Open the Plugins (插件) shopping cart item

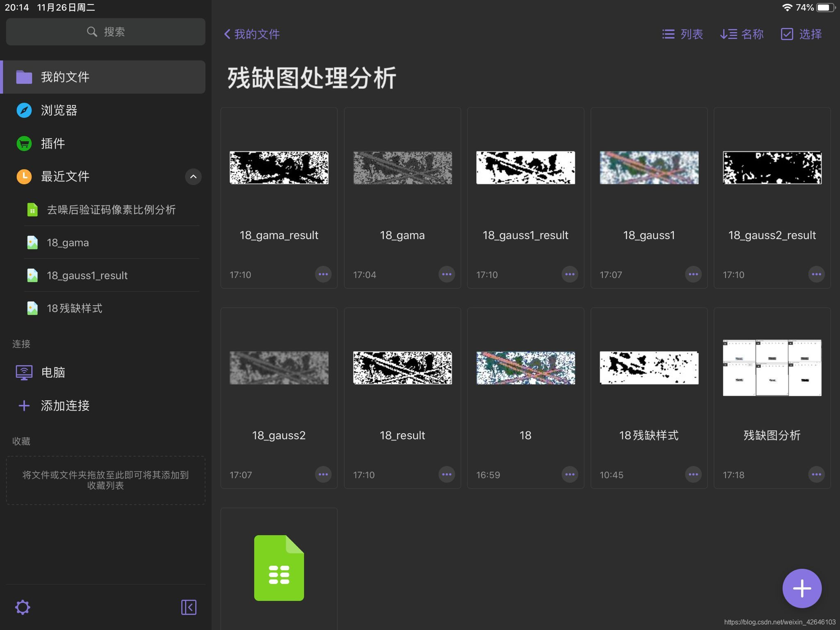[52, 144]
